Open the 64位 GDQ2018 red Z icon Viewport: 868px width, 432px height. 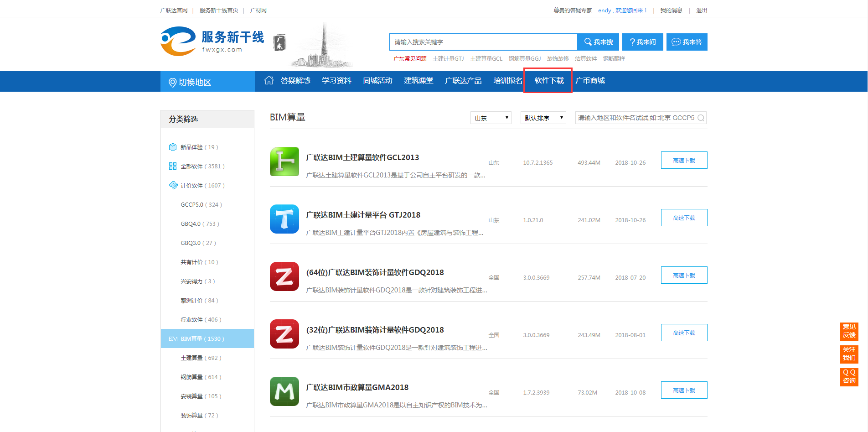(284, 276)
